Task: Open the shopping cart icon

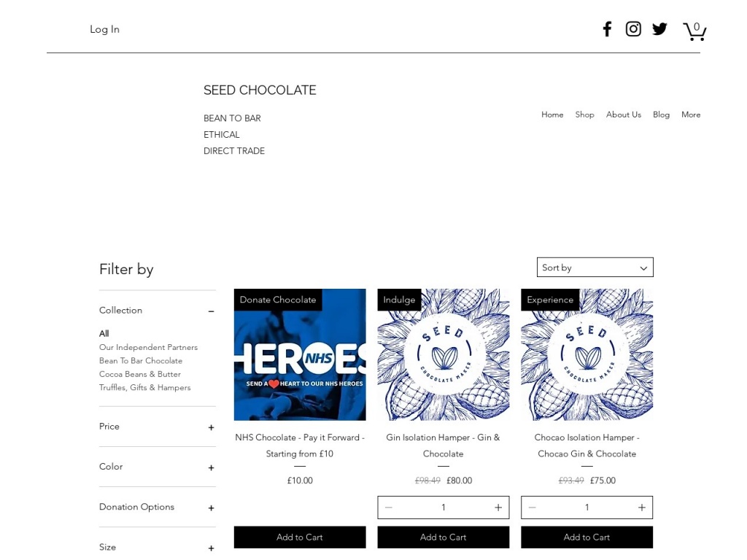Action: [x=694, y=31]
